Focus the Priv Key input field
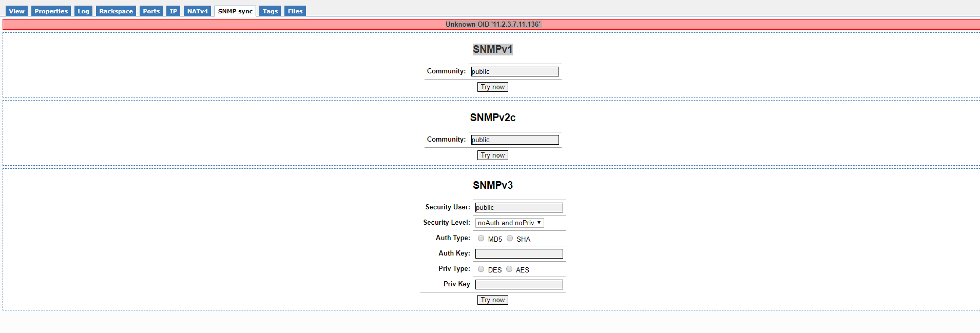 (519, 285)
